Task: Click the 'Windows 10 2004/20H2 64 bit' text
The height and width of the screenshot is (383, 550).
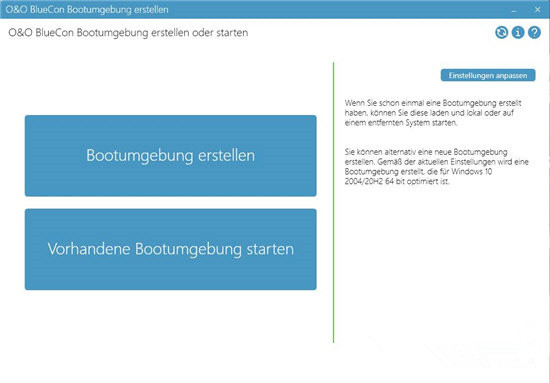Action: click(x=418, y=176)
